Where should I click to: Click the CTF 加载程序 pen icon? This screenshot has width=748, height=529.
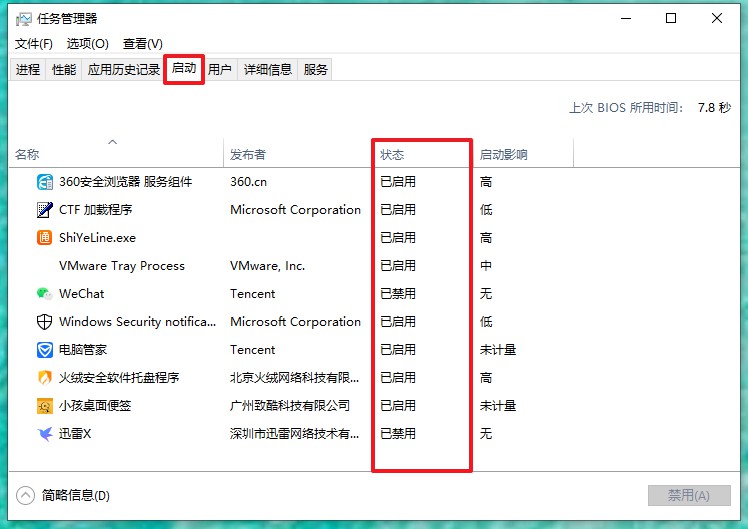click(x=45, y=210)
